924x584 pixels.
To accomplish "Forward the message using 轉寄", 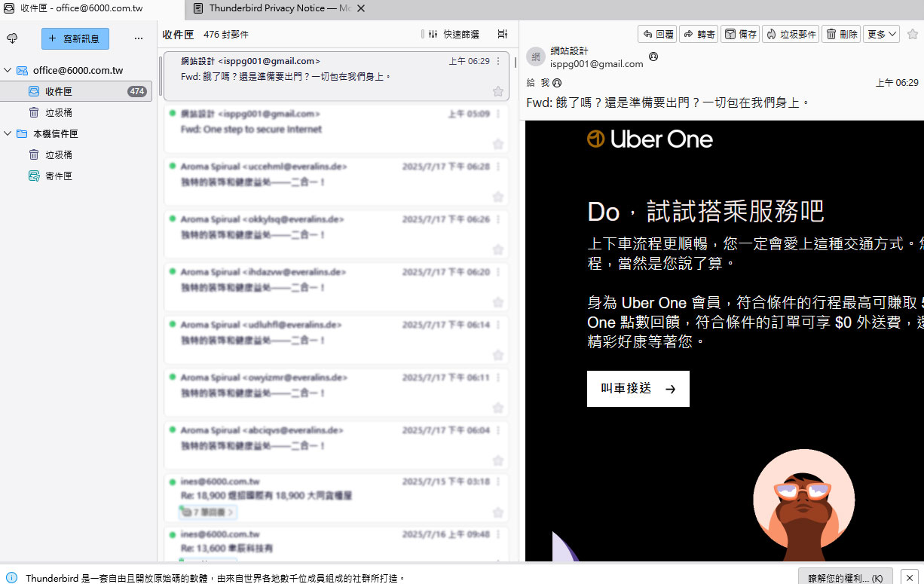I will click(x=699, y=34).
